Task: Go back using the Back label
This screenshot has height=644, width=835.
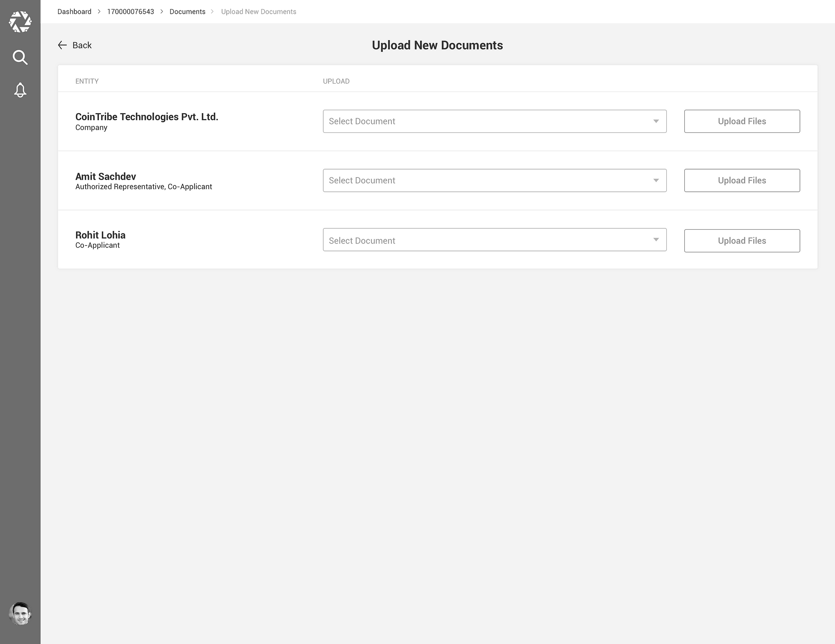Action: pyautogui.click(x=82, y=45)
